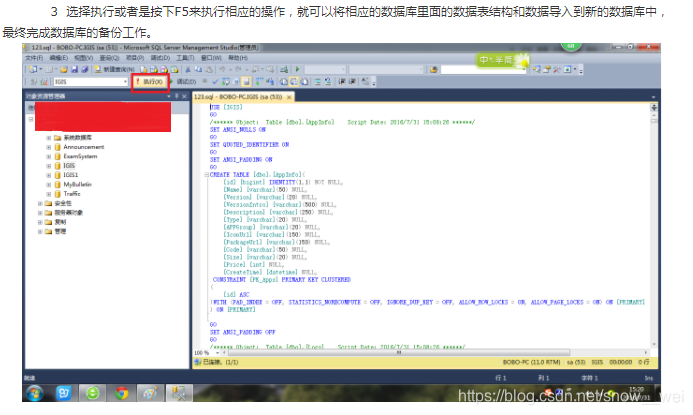693x415 pixels.
Task: Expand the 系统数据库 folder node
Action: coord(49,138)
